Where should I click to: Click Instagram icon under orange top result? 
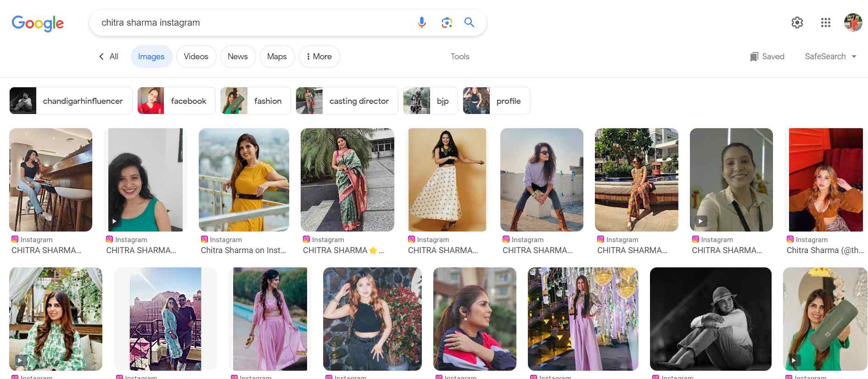point(790,239)
